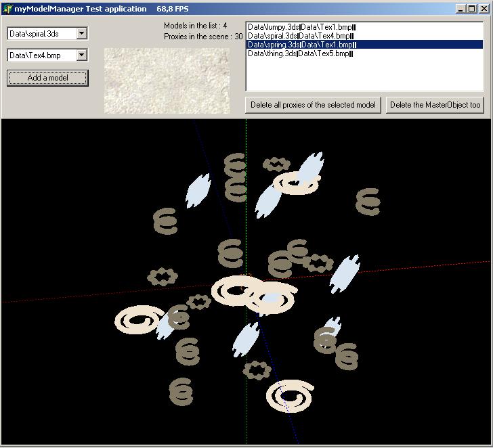The width and height of the screenshot is (493, 448).
Task: Open the model file dropdown arrow
Action: click(x=81, y=33)
